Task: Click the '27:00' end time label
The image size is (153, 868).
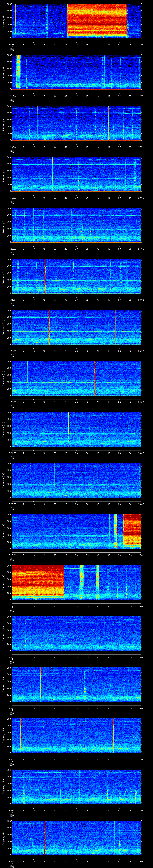Action: point(141,555)
